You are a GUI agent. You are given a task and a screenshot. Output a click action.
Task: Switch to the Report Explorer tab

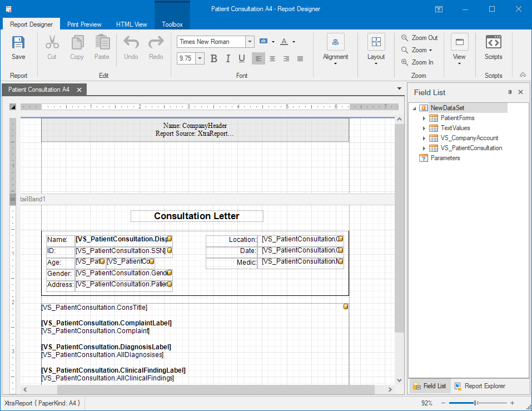click(x=480, y=386)
